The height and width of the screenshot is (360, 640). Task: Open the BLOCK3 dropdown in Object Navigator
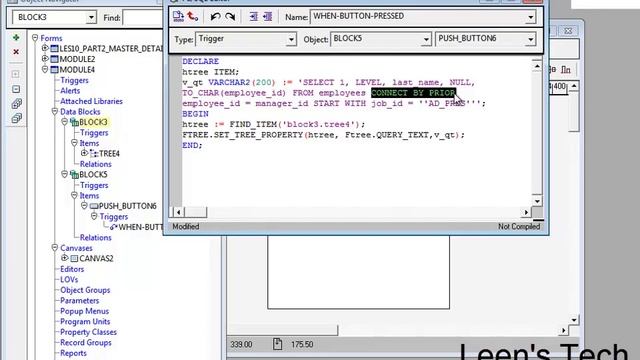coord(91,18)
